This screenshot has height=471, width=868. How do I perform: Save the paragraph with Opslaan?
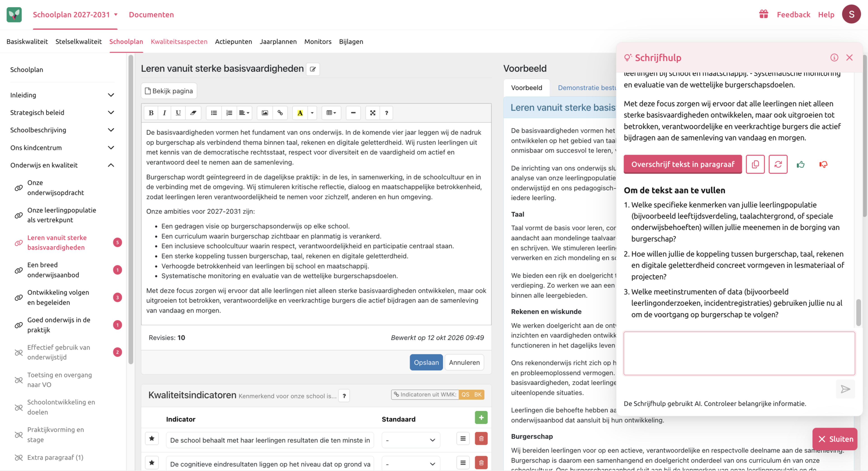coord(426,363)
